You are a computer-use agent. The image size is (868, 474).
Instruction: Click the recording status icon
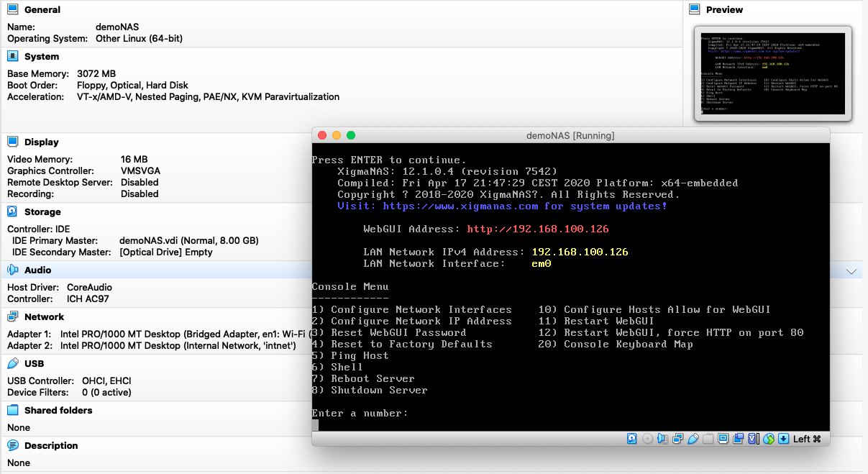(739, 439)
